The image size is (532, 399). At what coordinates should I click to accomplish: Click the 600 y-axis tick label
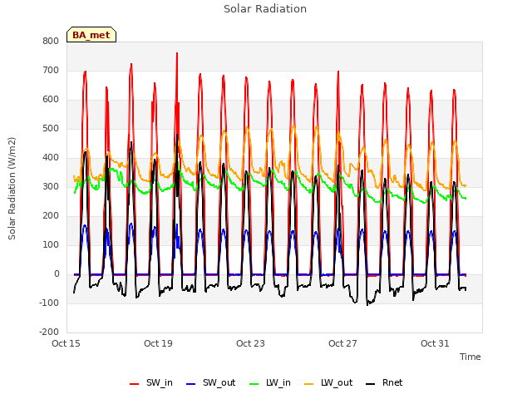point(51,100)
